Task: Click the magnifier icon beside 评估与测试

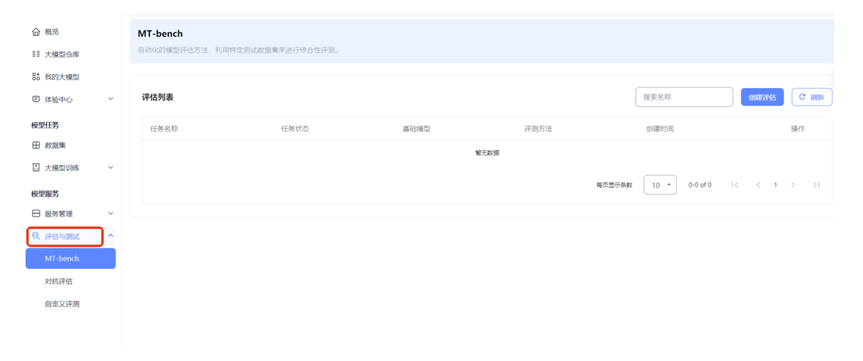Action: [36, 236]
